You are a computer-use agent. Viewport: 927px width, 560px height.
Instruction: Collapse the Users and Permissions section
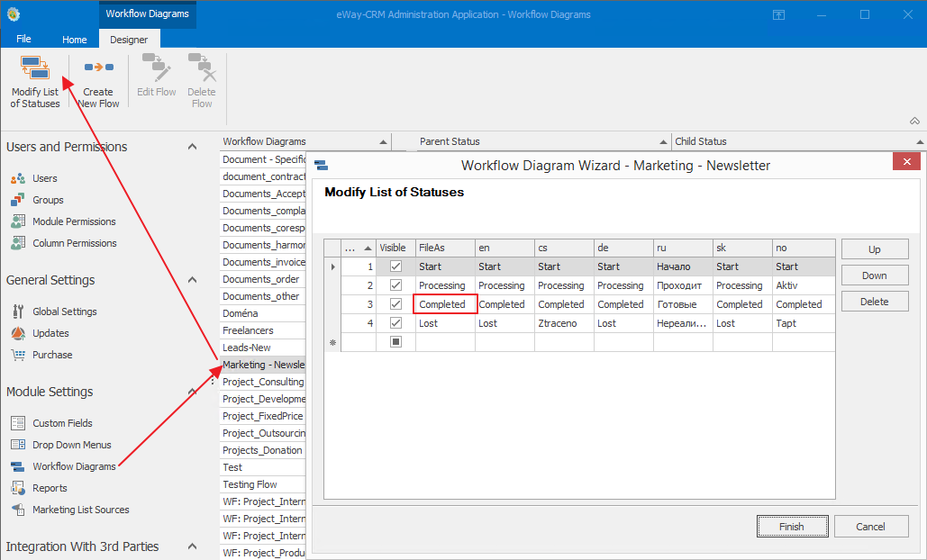tap(192, 147)
